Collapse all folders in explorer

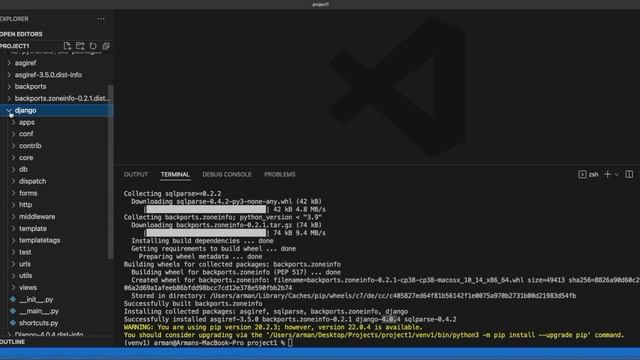coord(106,46)
